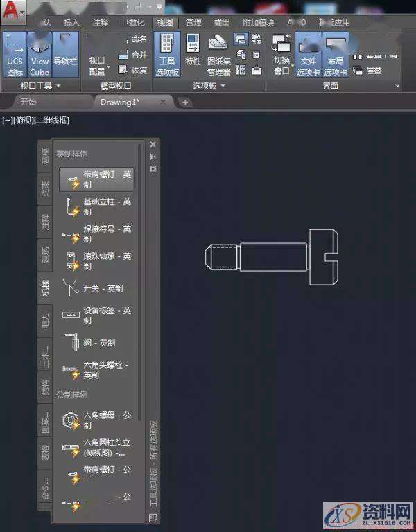
Task: Switch to the 机械 palette tab
Action: coord(45,287)
